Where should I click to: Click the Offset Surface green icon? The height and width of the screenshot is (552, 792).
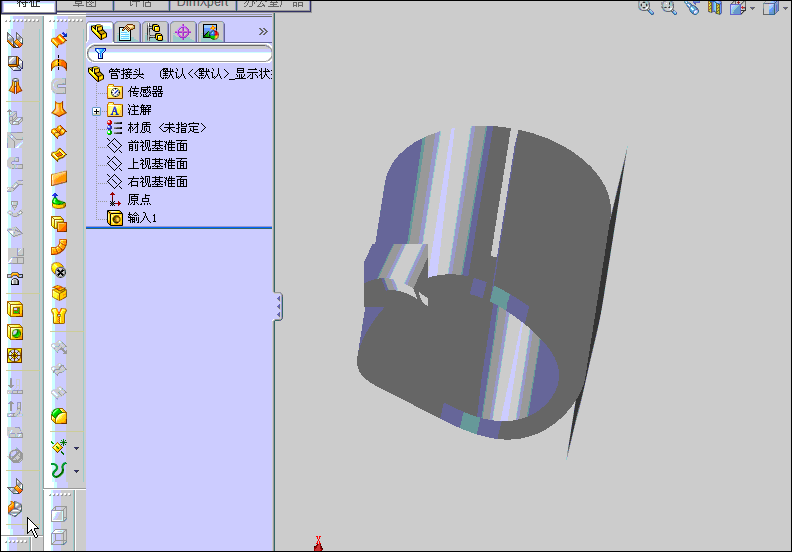pos(59,201)
